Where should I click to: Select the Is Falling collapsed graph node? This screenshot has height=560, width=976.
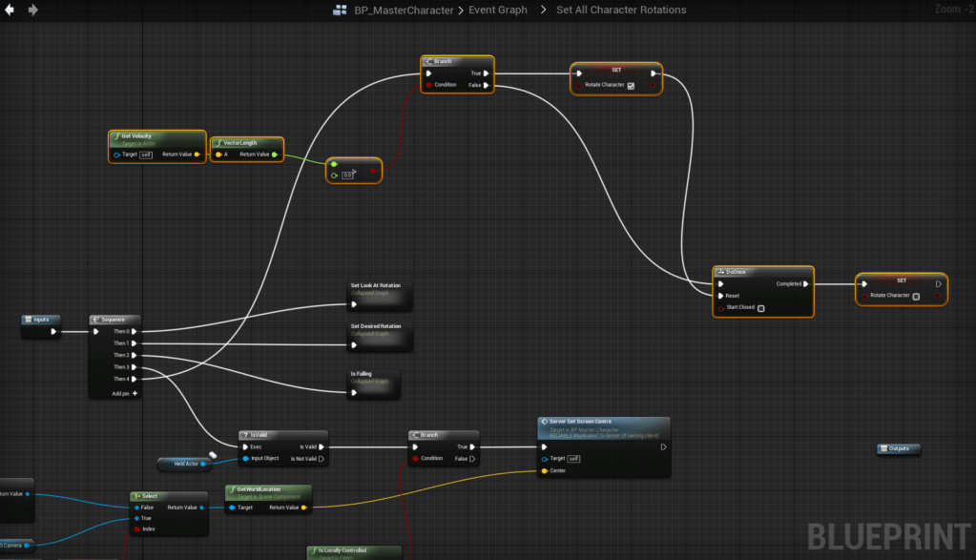click(x=374, y=382)
